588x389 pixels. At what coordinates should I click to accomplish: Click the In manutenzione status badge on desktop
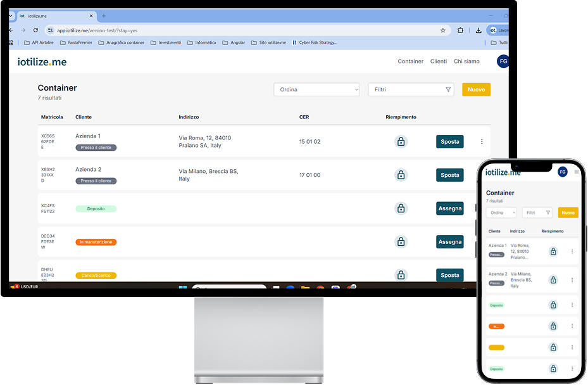(96, 242)
